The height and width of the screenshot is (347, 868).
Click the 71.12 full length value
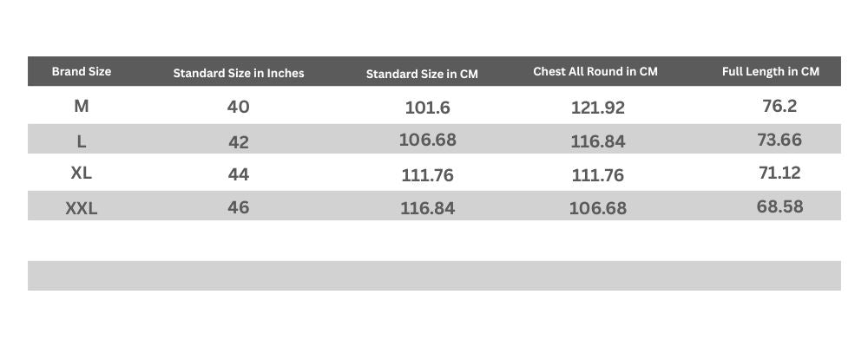tap(779, 173)
